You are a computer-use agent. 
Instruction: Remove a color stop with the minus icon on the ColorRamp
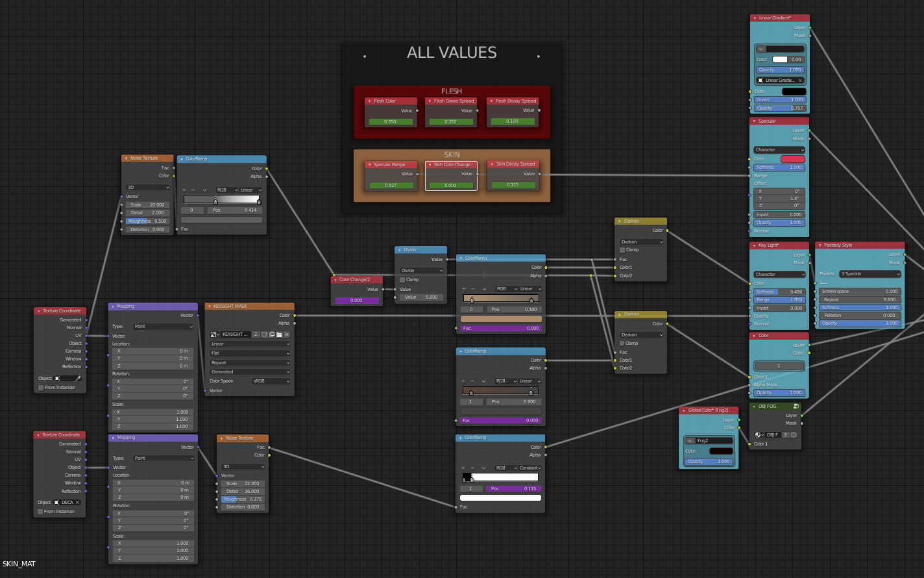[193, 190]
